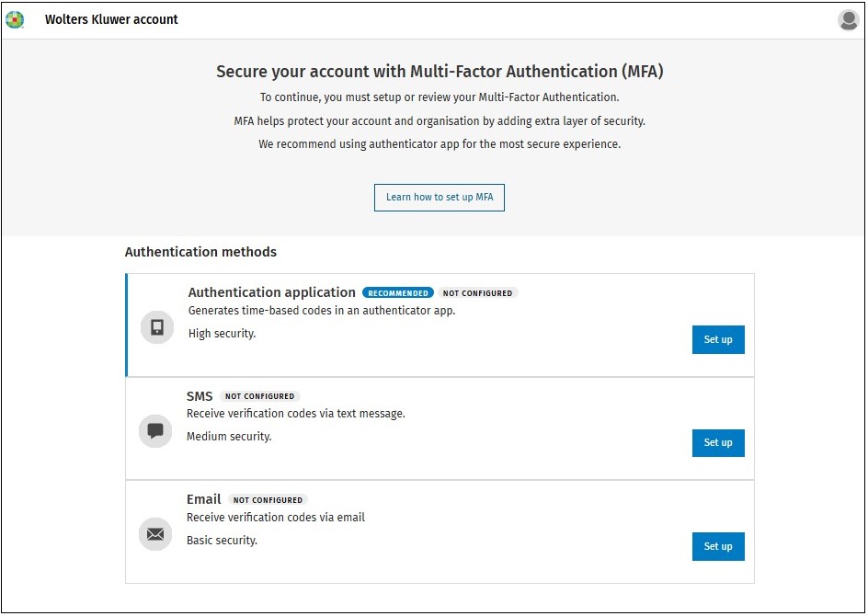Image resolution: width=868 pixels, height=616 pixels.
Task: Click the SMS NOT CONFIGURED badge
Action: pyautogui.click(x=259, y=396)
